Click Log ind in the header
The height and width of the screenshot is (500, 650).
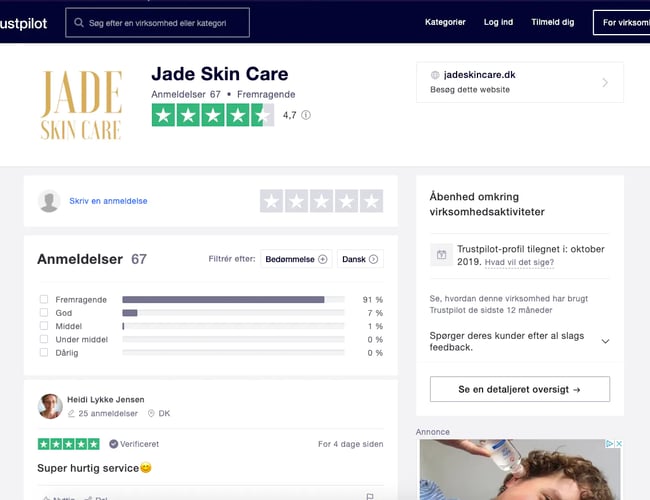click(498, 22)
